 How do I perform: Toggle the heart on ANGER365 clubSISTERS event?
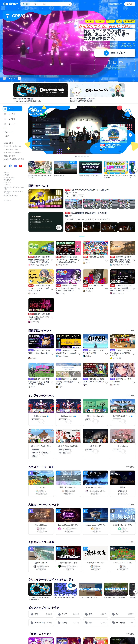52,317
